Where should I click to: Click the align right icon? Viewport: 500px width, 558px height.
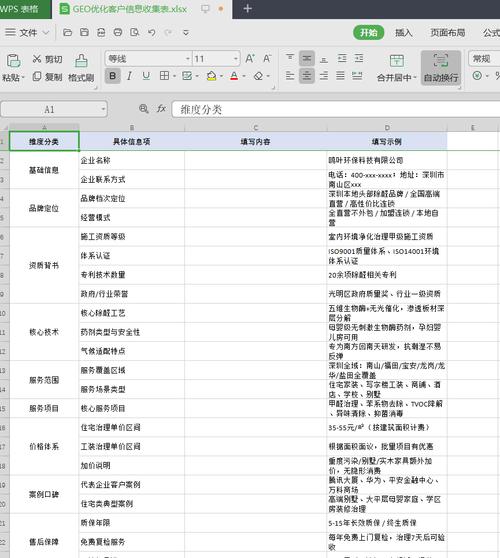pyautogui.click(x=324, y=76)
